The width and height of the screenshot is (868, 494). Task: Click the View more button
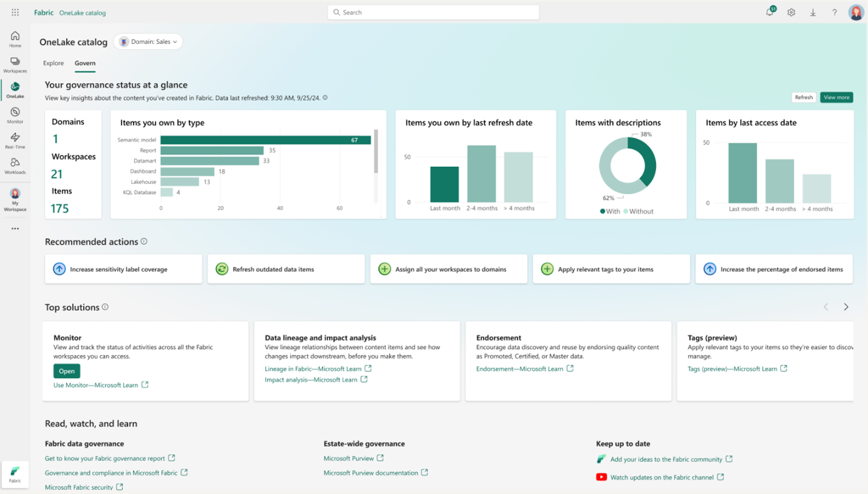coord(836,97)
